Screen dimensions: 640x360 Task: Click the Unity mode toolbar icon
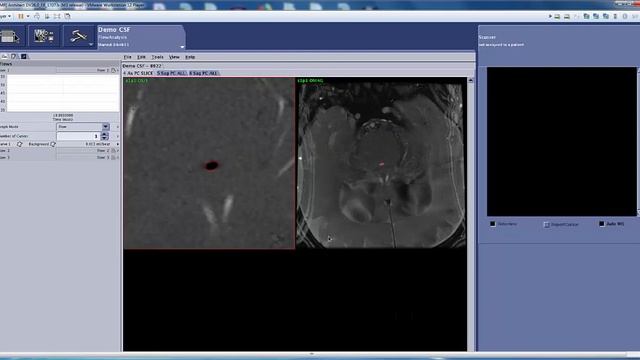(67, 16)
